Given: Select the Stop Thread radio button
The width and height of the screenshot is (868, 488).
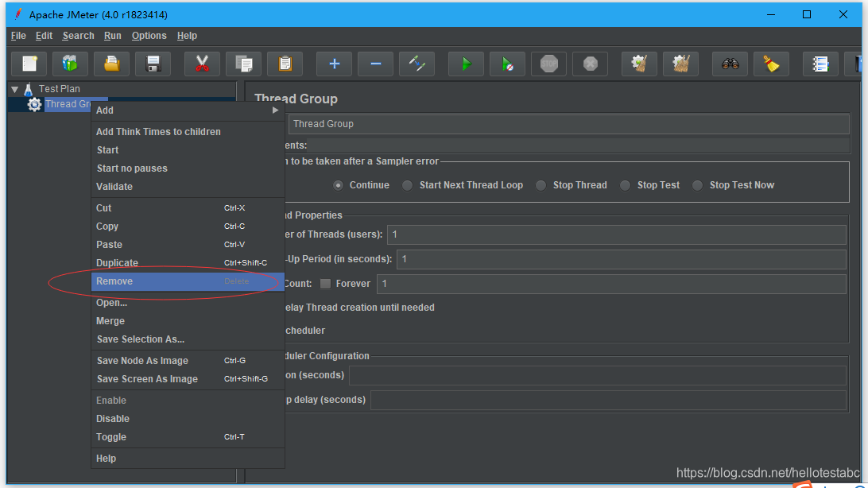Looking at the screenshot, I should pos(541,185).
